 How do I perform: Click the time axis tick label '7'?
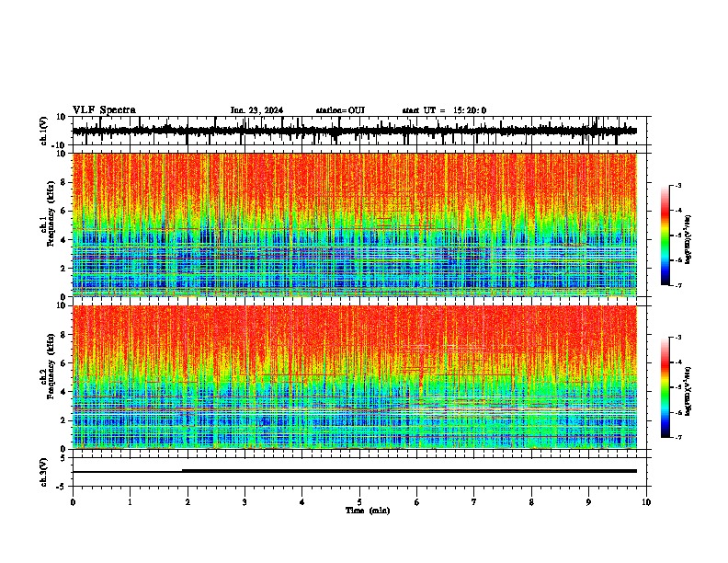[474, 502]
